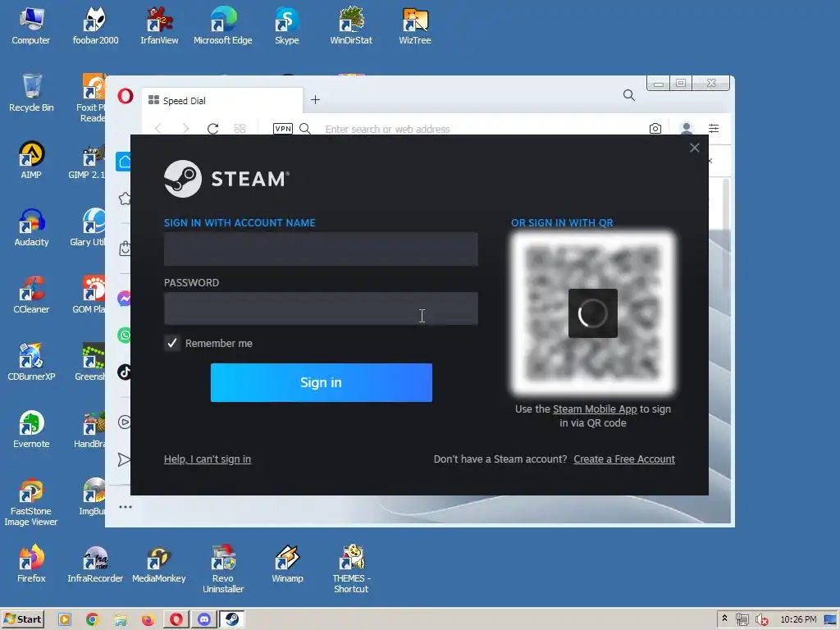Select the CDBurnerXP desktop shortcut

click(31, 362)
